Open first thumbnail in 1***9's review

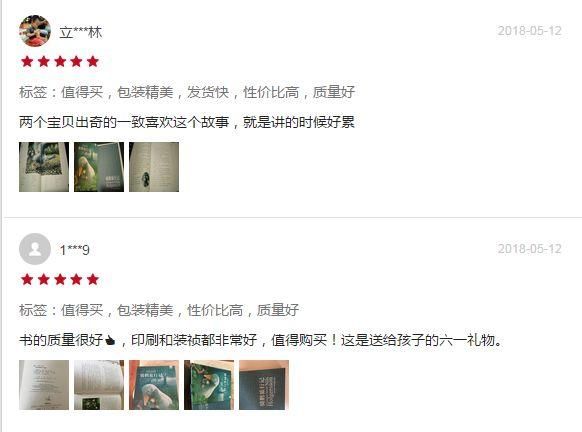44,385
